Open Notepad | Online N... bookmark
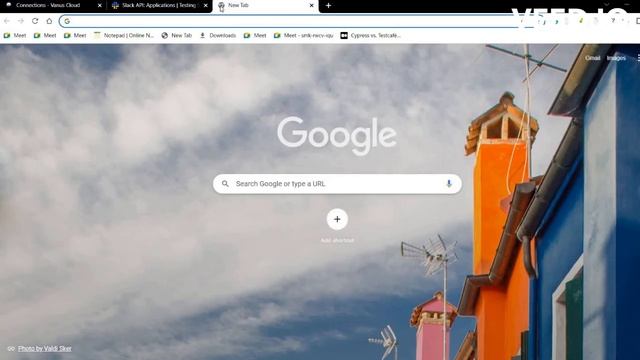The width and height of the screenshot is (640, 360). pos(124,36)
